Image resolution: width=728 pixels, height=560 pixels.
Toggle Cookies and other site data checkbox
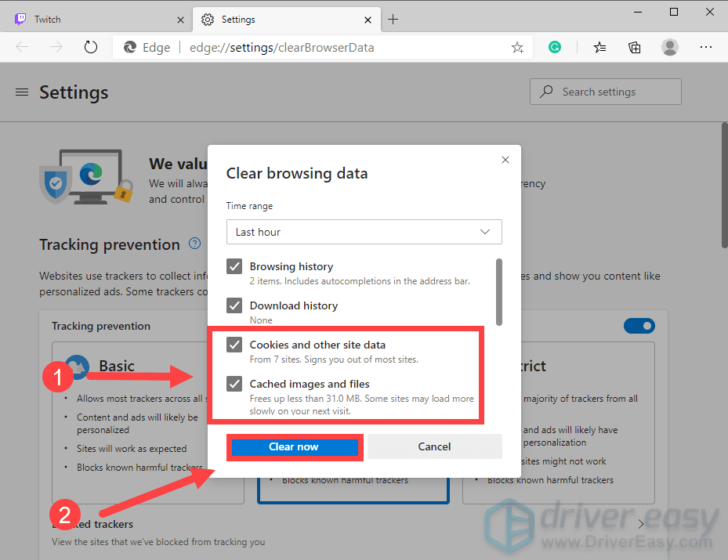[x=234, y=345]
